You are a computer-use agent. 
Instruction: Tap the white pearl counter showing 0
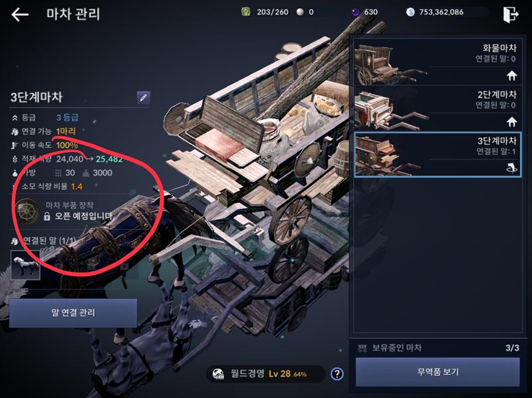pyautogui.click(x=305, y=12)
